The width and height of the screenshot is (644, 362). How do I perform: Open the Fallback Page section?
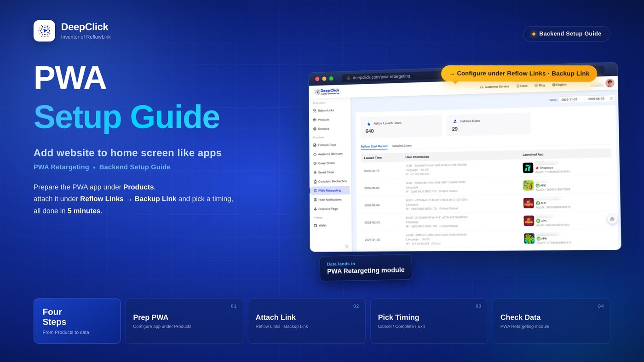(324, 145)
